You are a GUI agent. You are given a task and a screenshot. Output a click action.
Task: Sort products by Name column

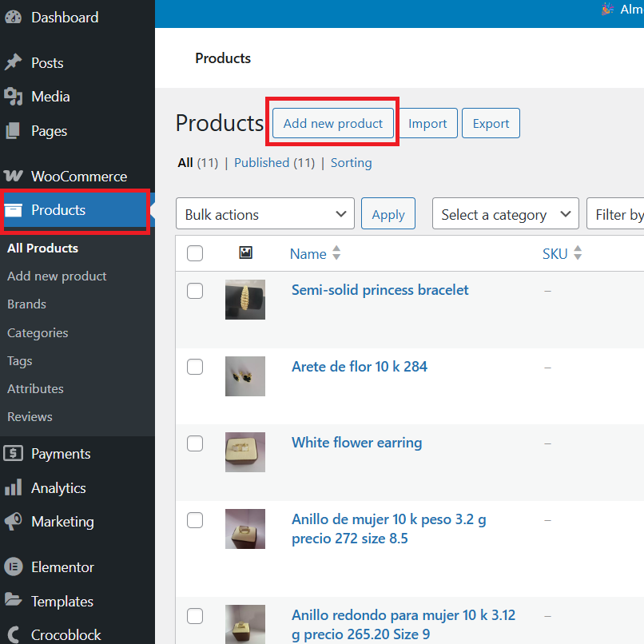tap(308, 254)
